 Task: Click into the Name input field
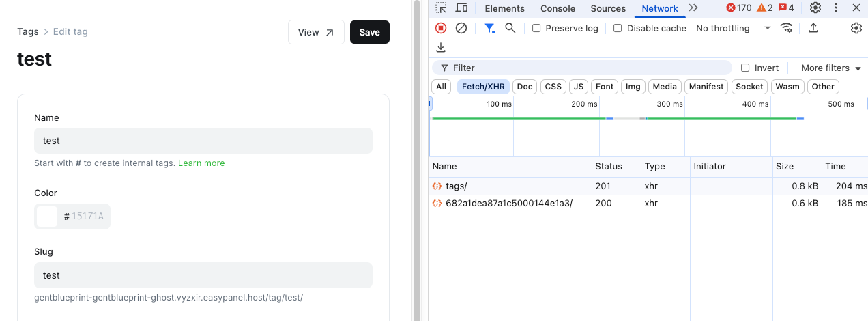pyautogui.click(x=203, y=141)
